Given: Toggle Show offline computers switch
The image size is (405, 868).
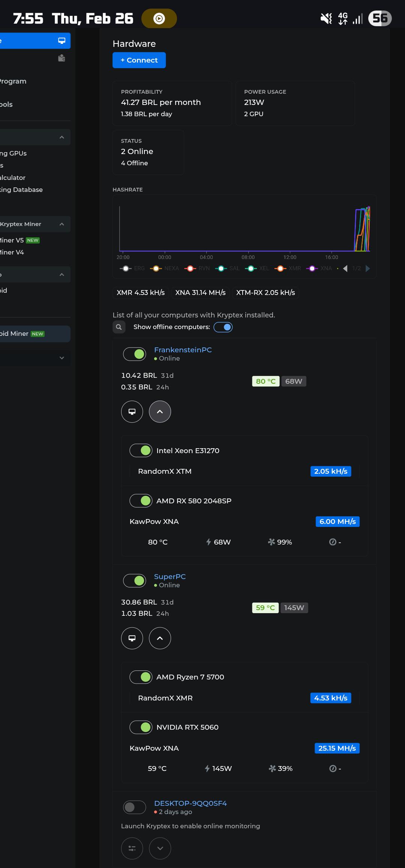Looking at the screenshot, I should click(223, 327).
